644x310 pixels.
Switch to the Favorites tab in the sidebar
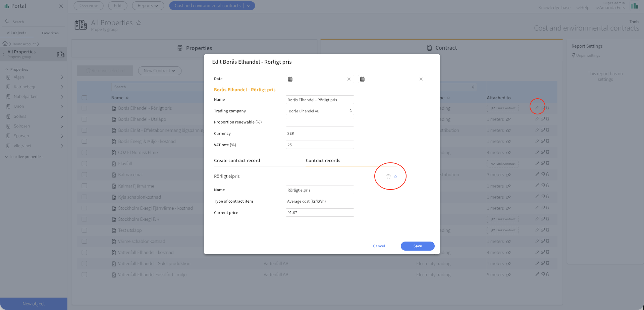click(x=50, y=33)
